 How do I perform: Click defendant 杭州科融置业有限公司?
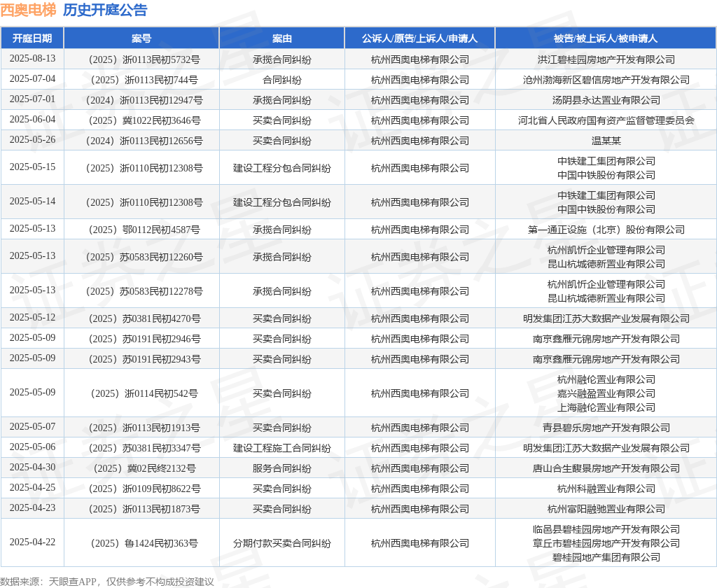[x=606, y=489]
